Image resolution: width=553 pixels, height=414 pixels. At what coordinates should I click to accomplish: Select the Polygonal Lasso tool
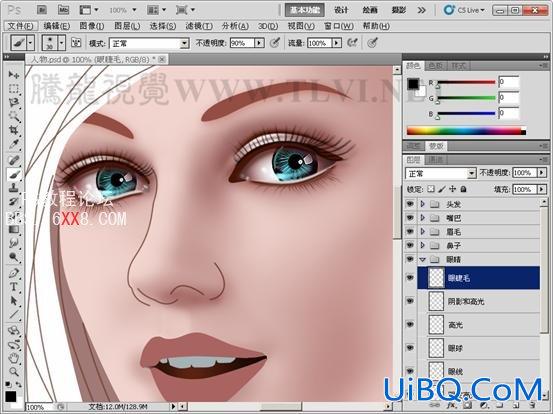[14, 103]
